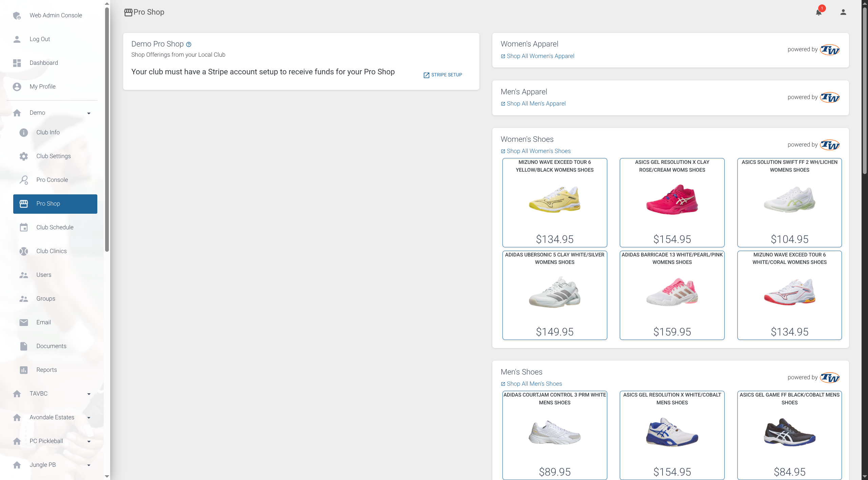Open Shop All Women's Apparel link

(x=540, y=56)
